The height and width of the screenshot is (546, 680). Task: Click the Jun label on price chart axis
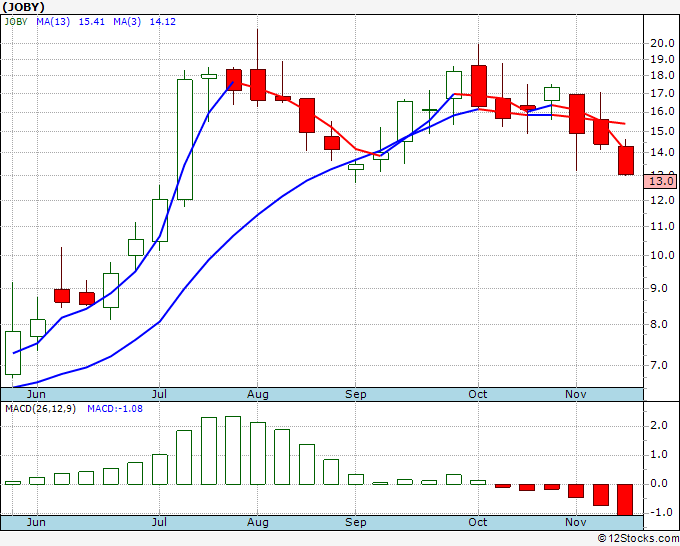36,394
